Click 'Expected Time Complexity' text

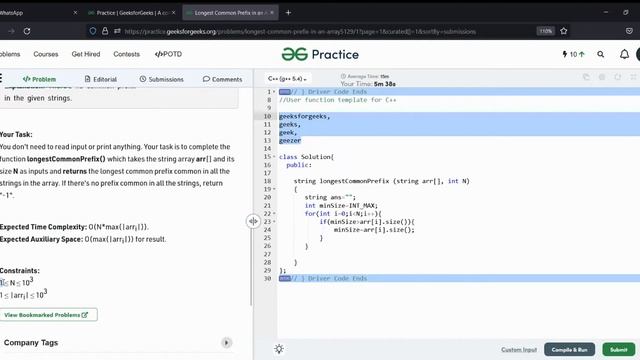coord(43,227)
